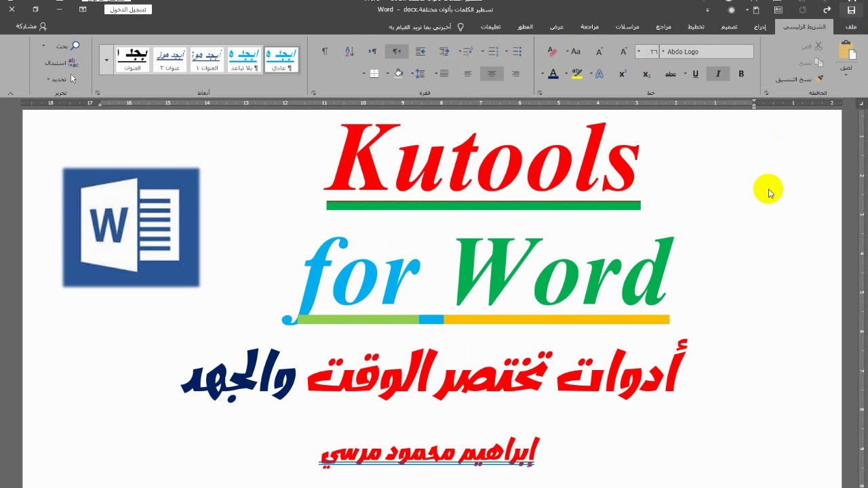Apply the yellow text highlight color

(x=577, y=74)
